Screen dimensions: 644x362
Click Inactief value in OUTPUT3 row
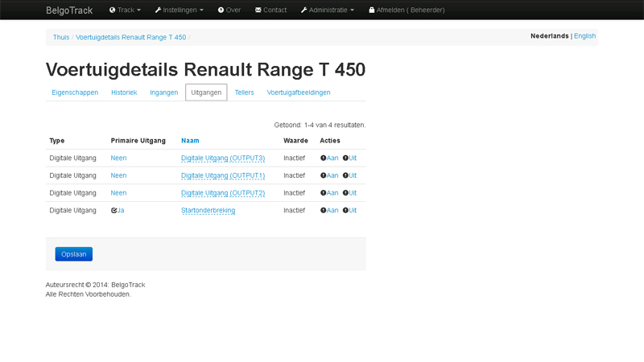(x=294, y=158)
